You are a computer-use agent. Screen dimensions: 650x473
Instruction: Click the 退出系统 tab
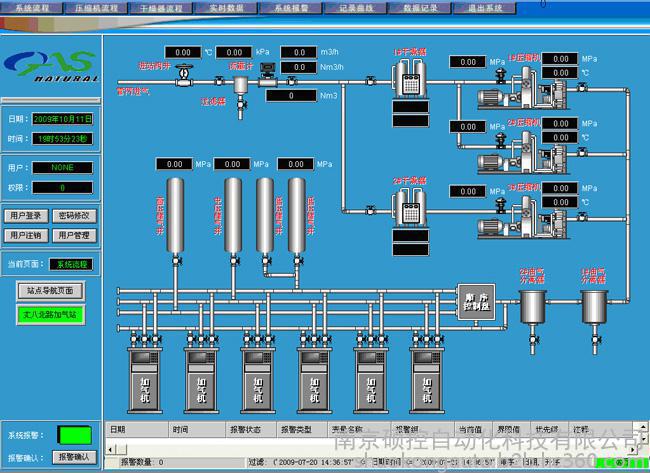pyautogui.click(x=485, y=8)
